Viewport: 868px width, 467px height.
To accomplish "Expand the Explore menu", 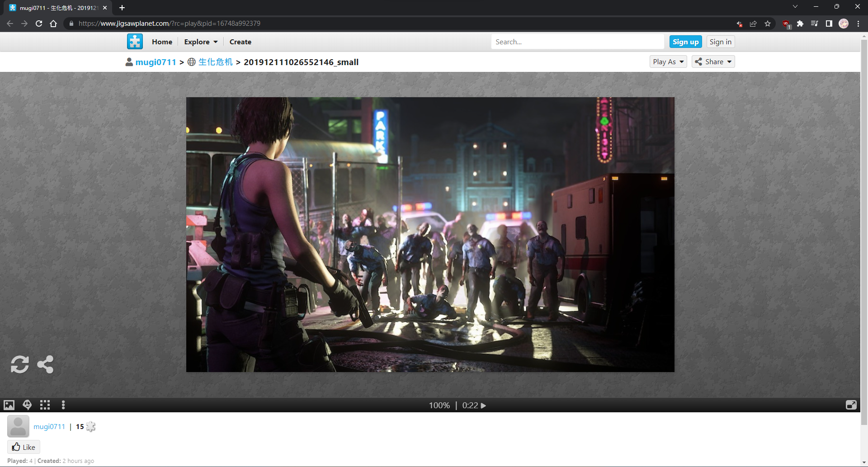I will pyautogui.click(x=201, y=42).
